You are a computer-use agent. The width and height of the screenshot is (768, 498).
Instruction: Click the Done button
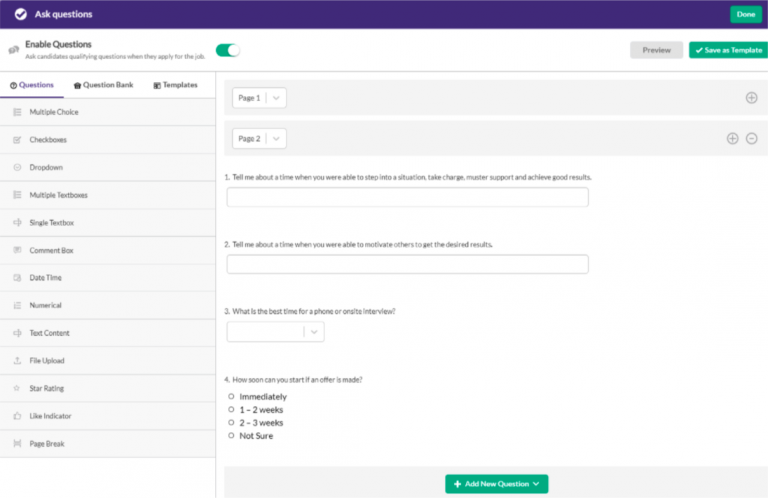[746, 14]
